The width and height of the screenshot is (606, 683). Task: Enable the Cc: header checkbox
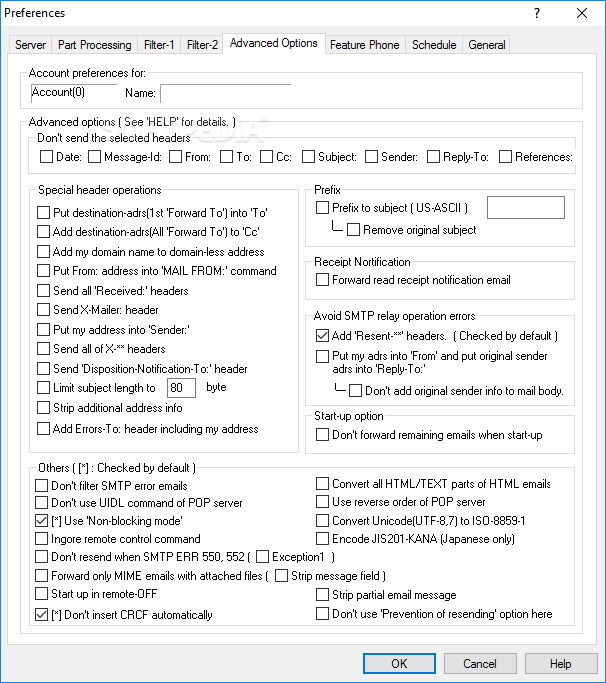tap(266, 157)
